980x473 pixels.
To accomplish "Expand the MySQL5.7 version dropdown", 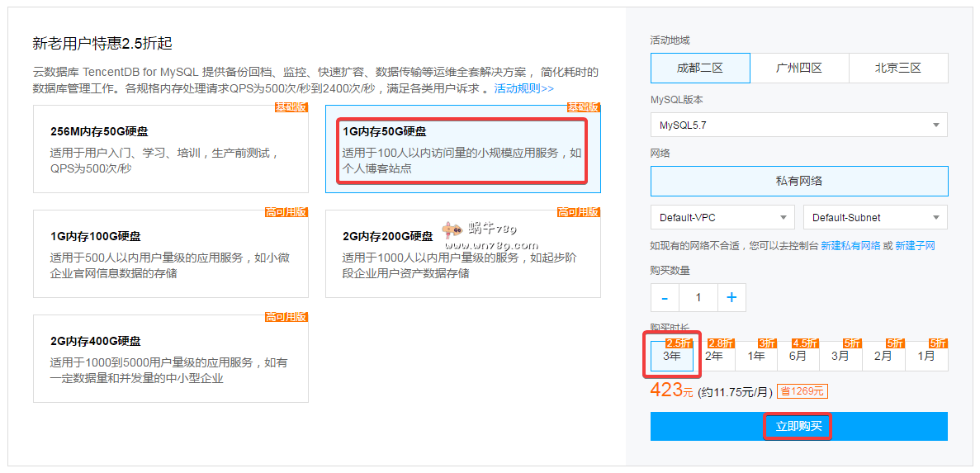I will click(x=798, y=125).
